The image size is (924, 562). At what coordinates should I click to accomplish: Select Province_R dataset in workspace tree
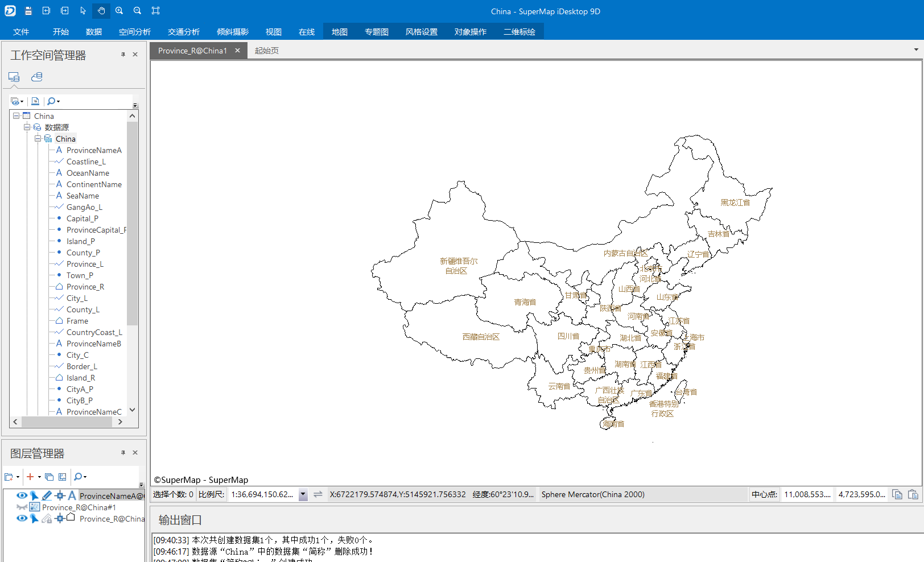click(85, 287)
